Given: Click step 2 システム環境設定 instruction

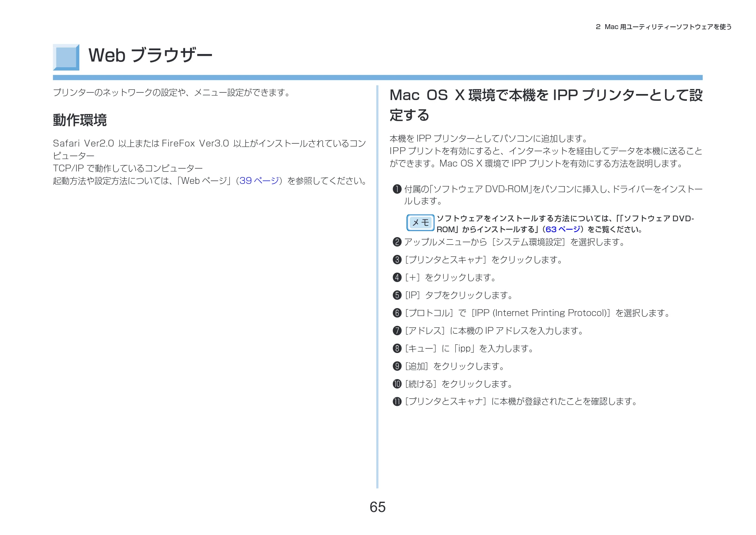Looking at the screenshot, I should 515,242.
